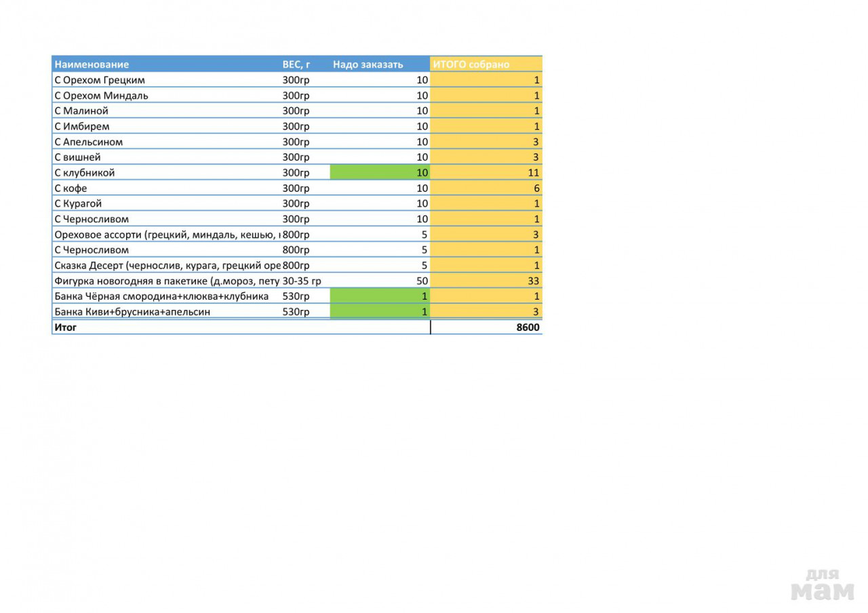Select the Наименование column header
Viewport: 868px width, 613px height.
(x=92, y=64)
